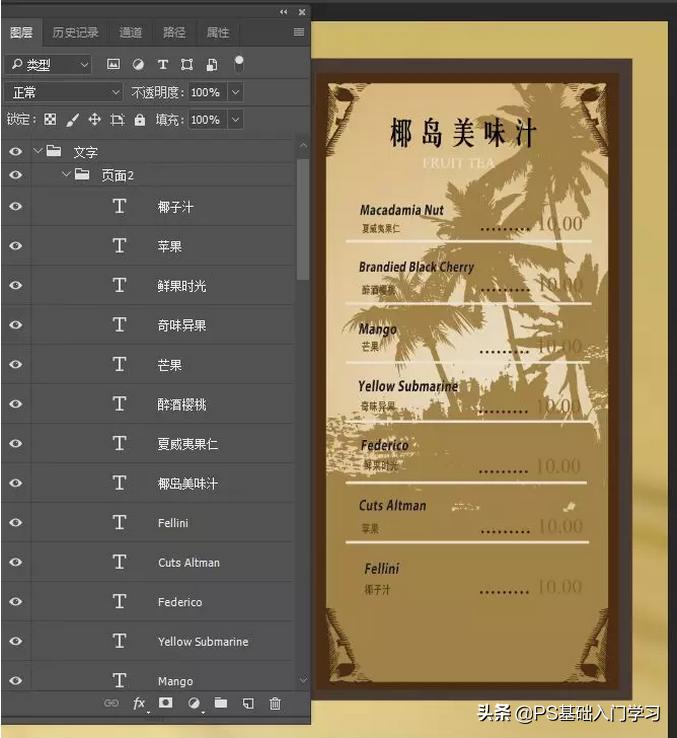Open the fill (填充) dropdown arrow
Image resolution: width=677 pixels, height=738 pixels.
(x=235, y=120)
